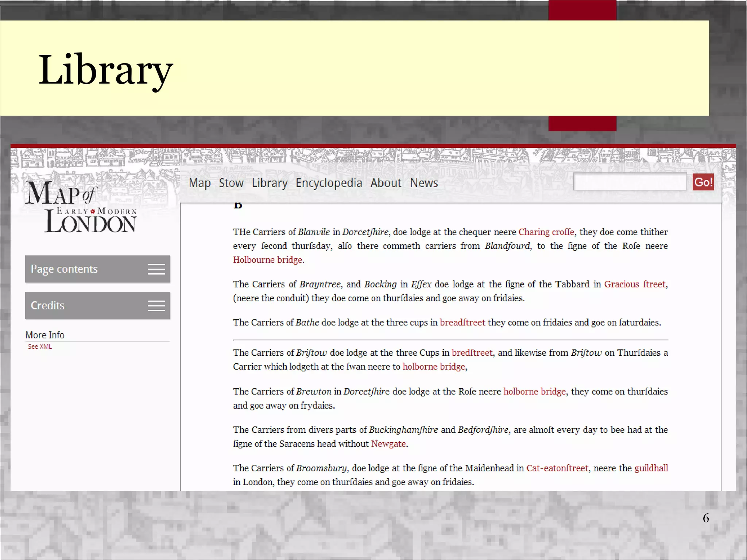Open the Map menu item

tap(200, 183)
